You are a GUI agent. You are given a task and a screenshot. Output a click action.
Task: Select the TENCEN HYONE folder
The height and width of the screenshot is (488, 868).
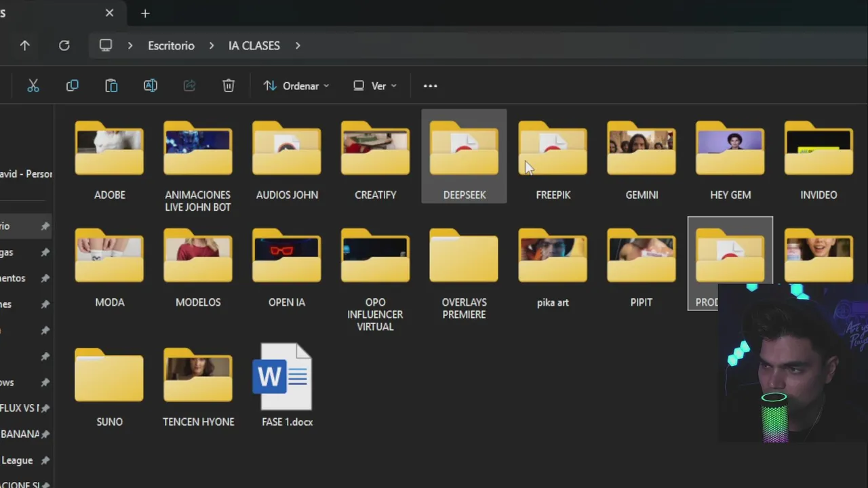198,387
